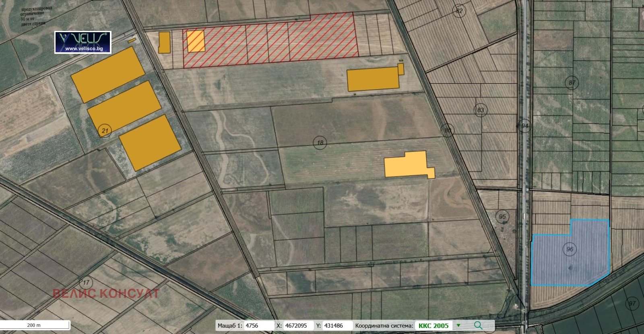Select the red hatched parcel area

click(x=270, y=40)
